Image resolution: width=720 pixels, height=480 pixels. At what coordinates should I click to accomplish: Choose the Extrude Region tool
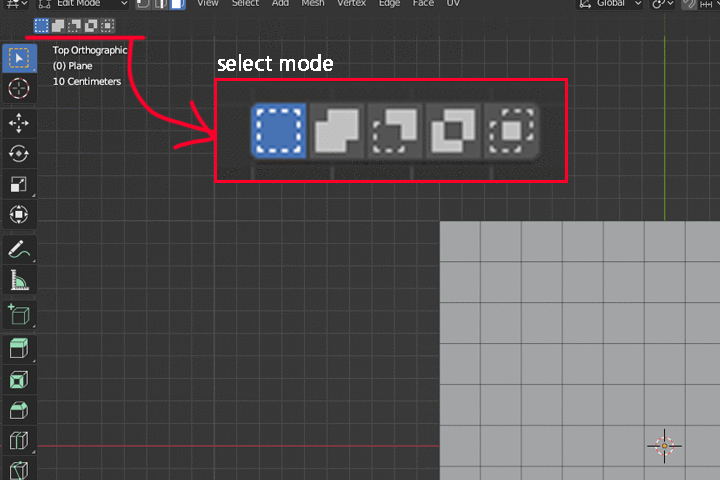(19, 349)
